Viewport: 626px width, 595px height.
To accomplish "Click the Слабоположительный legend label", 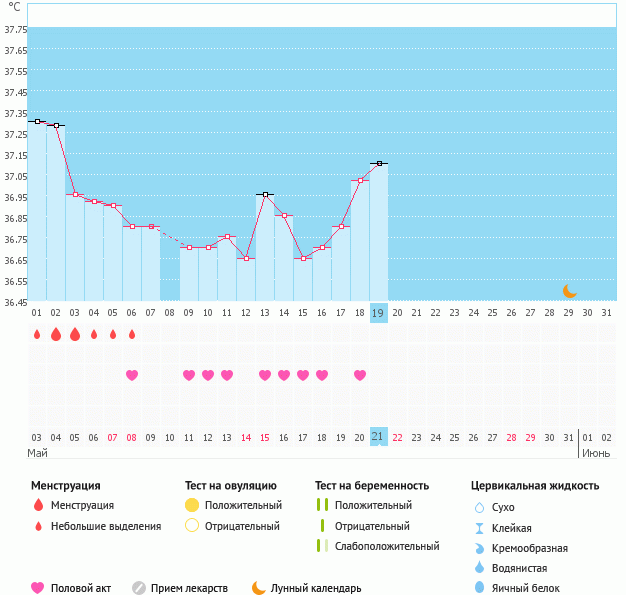I will pos(387,546).
